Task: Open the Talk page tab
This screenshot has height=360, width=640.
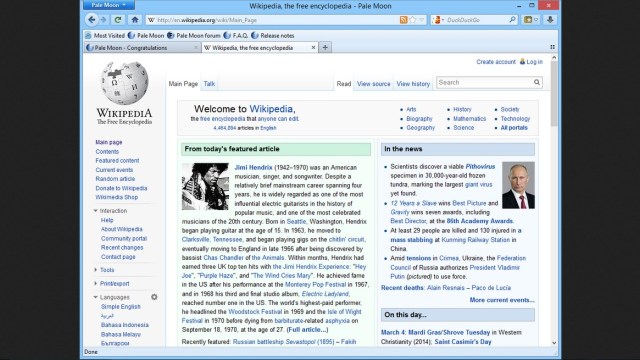Action: pyautogui.click(x=209, y=84)
